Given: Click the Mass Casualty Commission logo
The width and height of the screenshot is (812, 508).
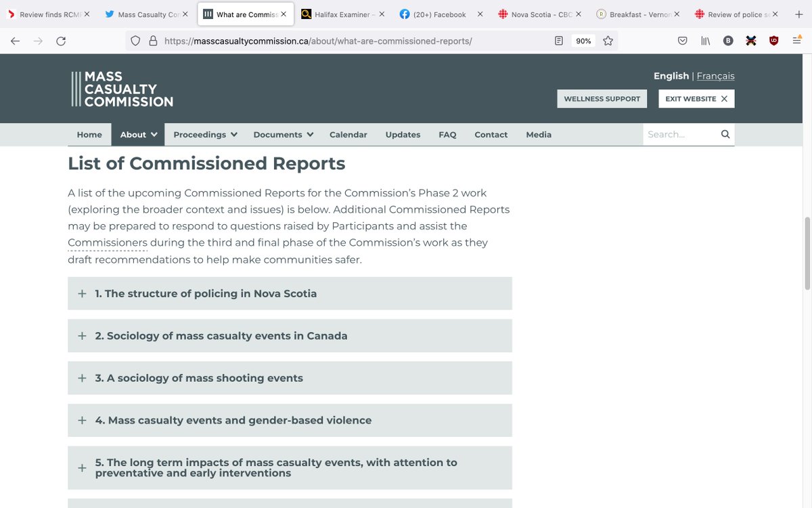Looking at the screenshot, I should click(122, 89).
